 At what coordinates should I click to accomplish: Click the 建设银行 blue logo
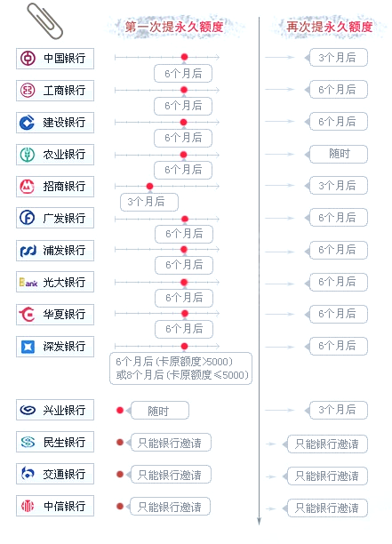pyautogui.click(x=27, y=123)
